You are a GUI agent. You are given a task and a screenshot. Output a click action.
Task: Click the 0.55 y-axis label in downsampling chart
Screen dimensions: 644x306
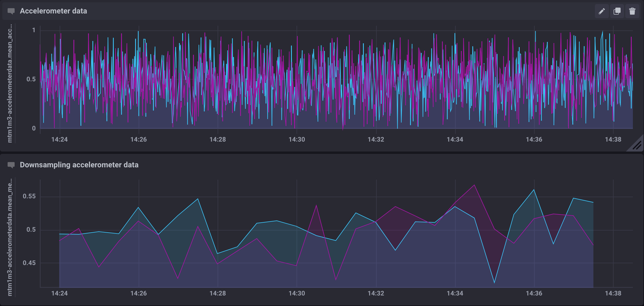pyautogui.click(x=29, y=196)
